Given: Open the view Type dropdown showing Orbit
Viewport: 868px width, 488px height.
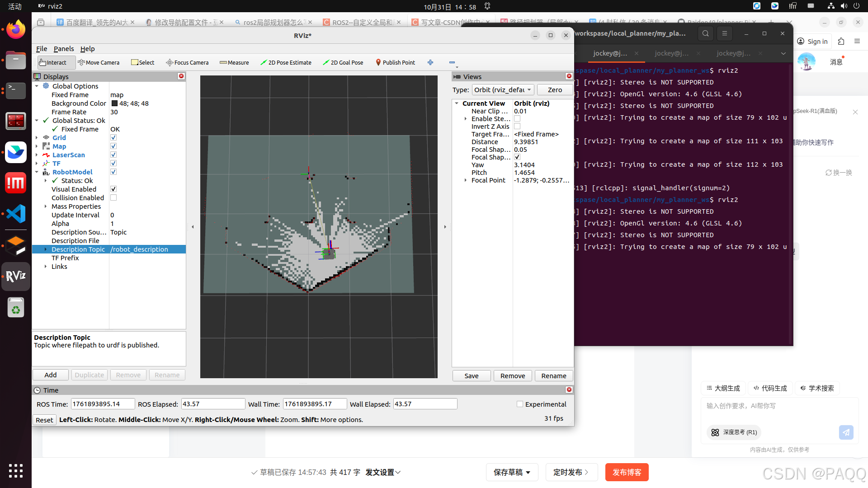Looking at the screenshot, I should [503, 89].
